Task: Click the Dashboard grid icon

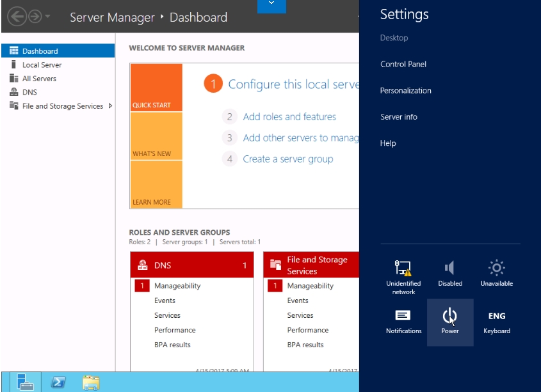Action: [14, 51]
